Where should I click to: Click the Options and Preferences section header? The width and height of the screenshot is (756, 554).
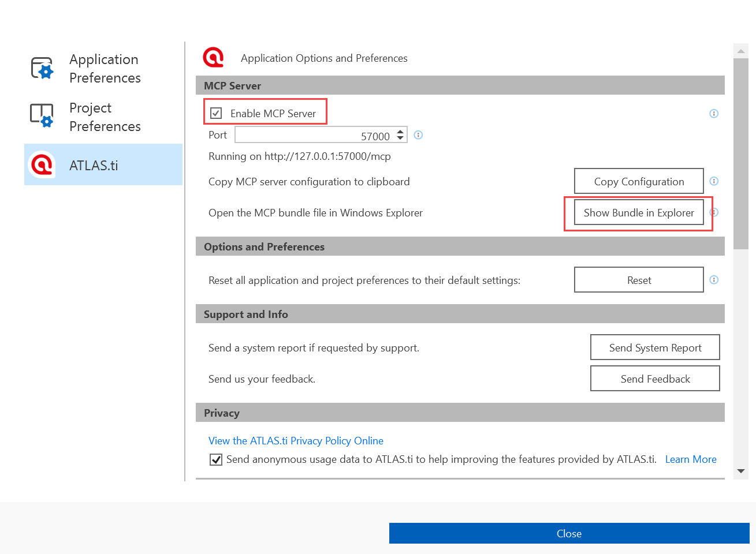[x=460, y=246]
